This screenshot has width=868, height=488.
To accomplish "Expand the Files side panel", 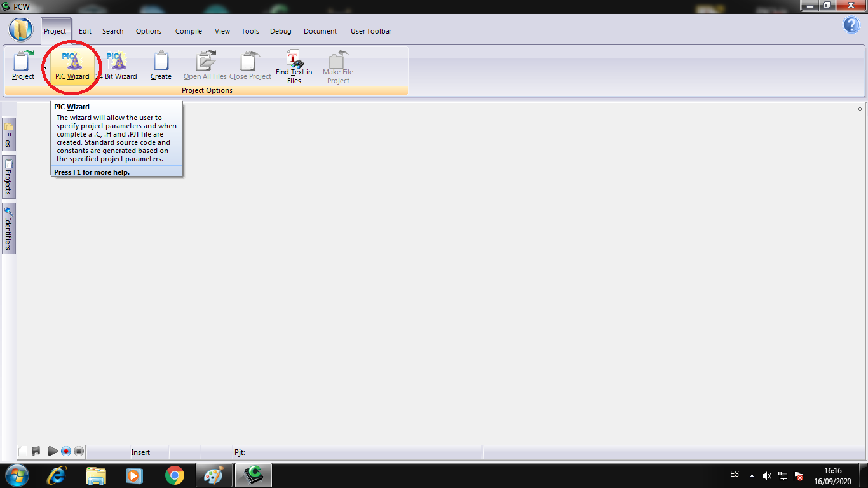I will (9, 134).
